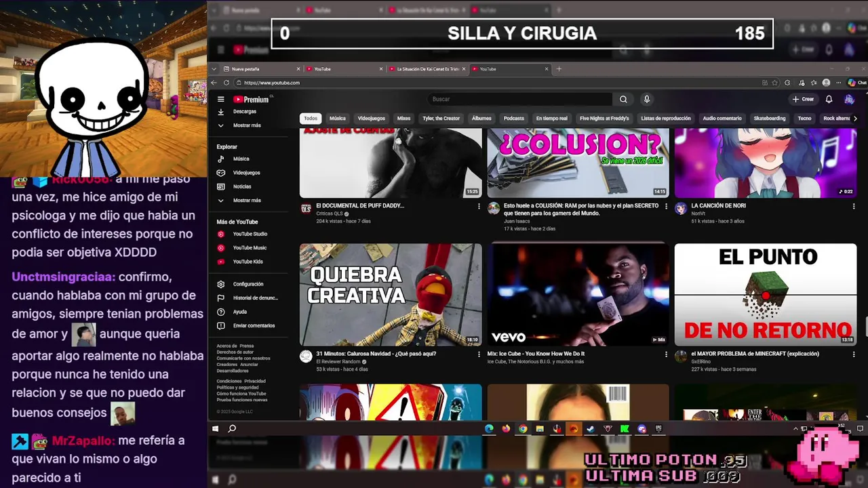Select Tyler, the Creator chip
This screenshot has width=868, height=488.
[441, 119]
